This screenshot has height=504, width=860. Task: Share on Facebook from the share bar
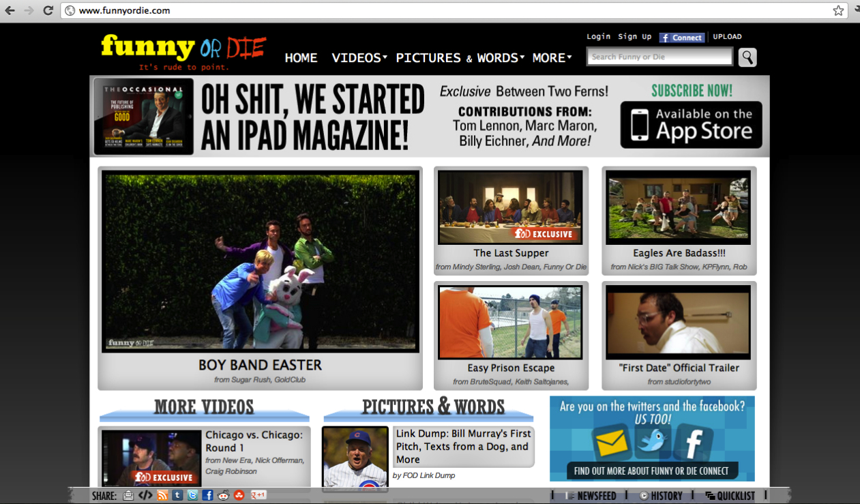(x=208, y=496)
